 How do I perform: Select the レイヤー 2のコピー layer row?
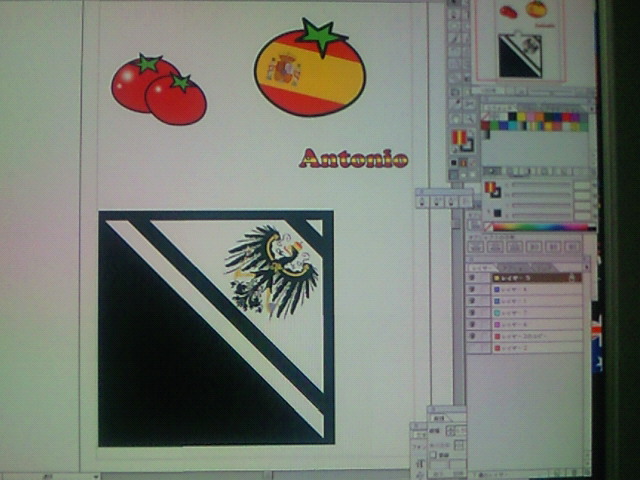pyautogui.click(x=537, y=336)
